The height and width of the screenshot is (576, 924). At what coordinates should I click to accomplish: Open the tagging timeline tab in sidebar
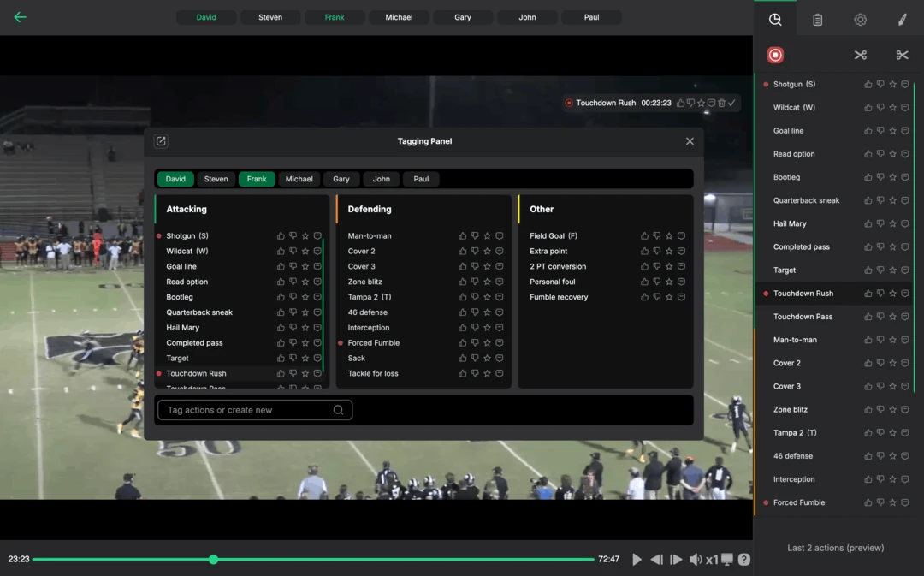pyautogui.click(x=775, y=20)
